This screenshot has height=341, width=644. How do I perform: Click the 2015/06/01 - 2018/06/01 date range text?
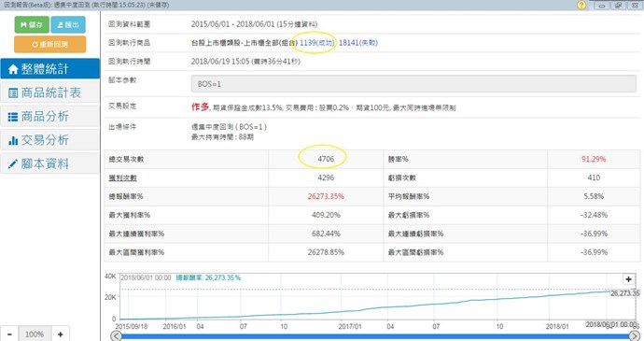pos(254,24)
